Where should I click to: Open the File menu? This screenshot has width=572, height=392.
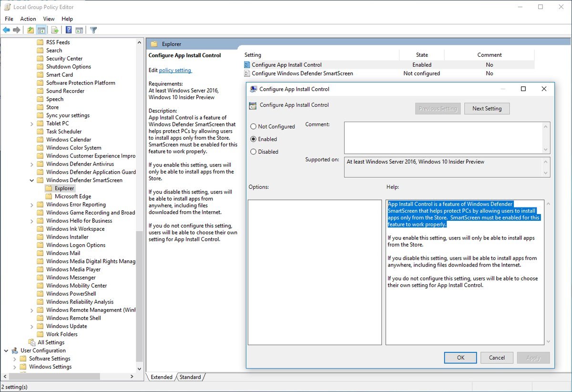[9, 19]
